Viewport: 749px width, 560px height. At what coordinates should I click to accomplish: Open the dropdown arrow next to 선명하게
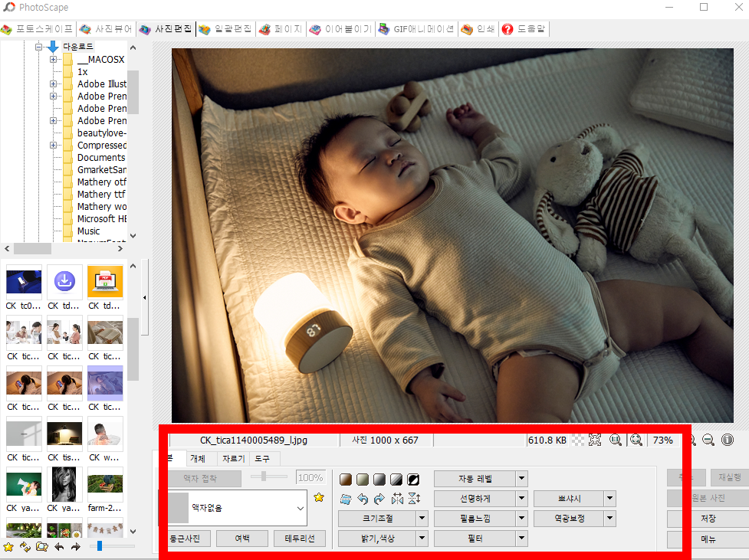(521, 499)
